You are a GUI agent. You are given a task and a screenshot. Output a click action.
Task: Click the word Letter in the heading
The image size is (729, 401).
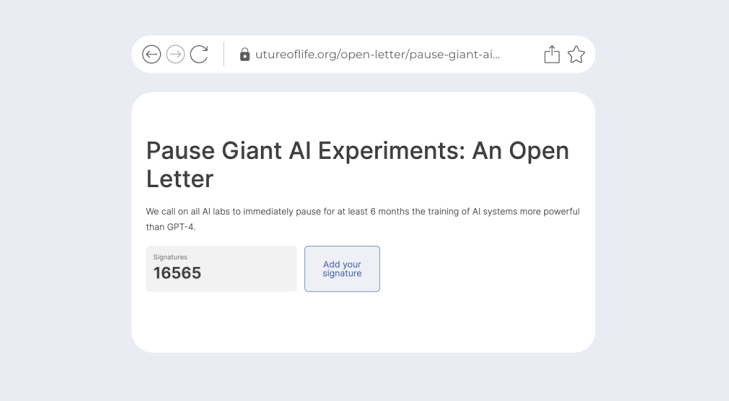[180, 179]
